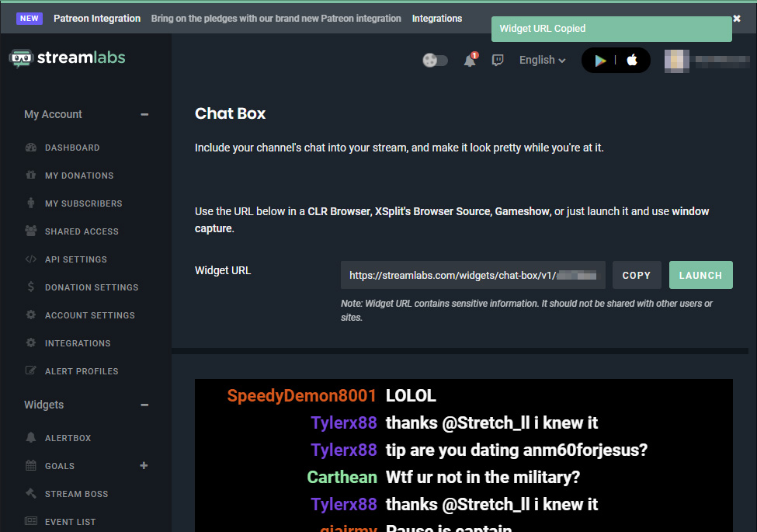
Task: Click the 'LOLOL' chat message
Action: (x=411, y=396)
